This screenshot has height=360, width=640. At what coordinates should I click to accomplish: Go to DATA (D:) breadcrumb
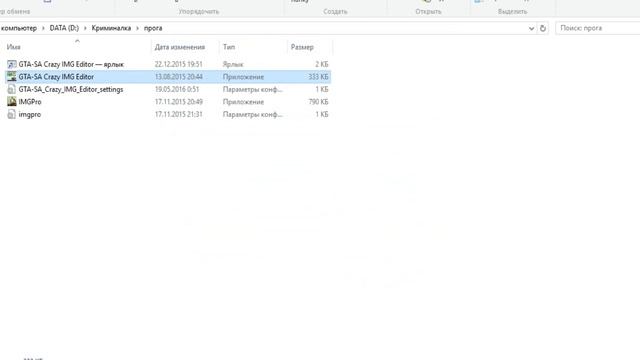(x=64, y=28)
